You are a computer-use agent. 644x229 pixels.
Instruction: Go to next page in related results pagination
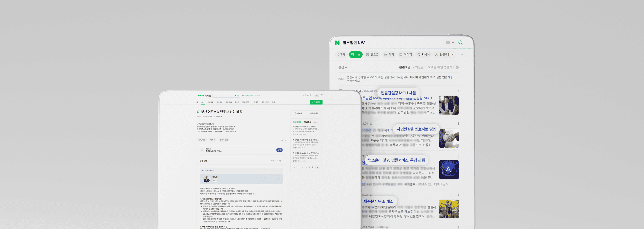click(317, 167)
